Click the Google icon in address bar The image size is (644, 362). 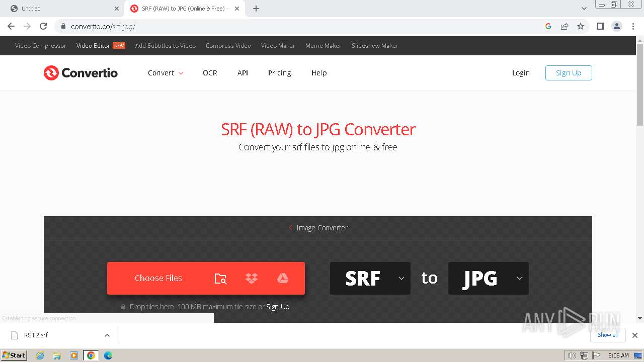point(548,26)
